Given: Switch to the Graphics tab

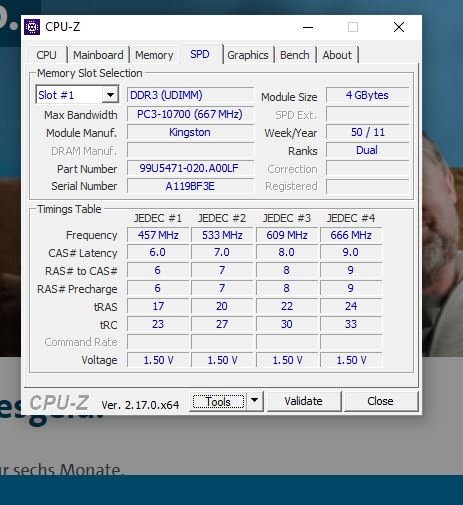Looking at the screenshot, I should [x=248, y=55].
